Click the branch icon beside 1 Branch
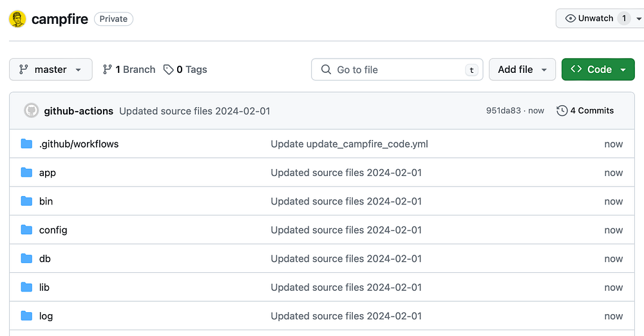 [108, 70]
